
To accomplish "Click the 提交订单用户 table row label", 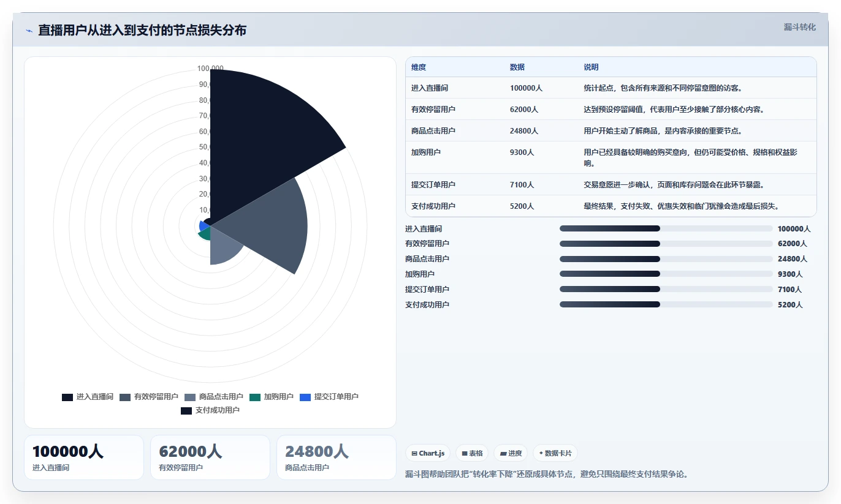I will click(x=433, y=185).
